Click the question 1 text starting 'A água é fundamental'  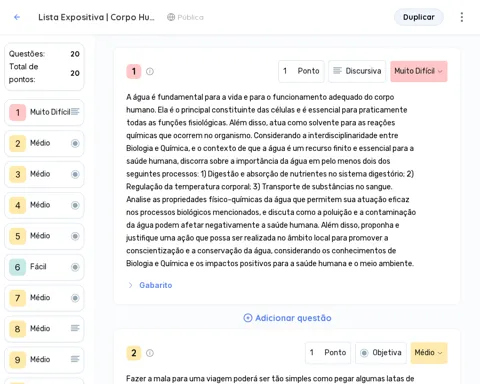(x=271, y=180)
